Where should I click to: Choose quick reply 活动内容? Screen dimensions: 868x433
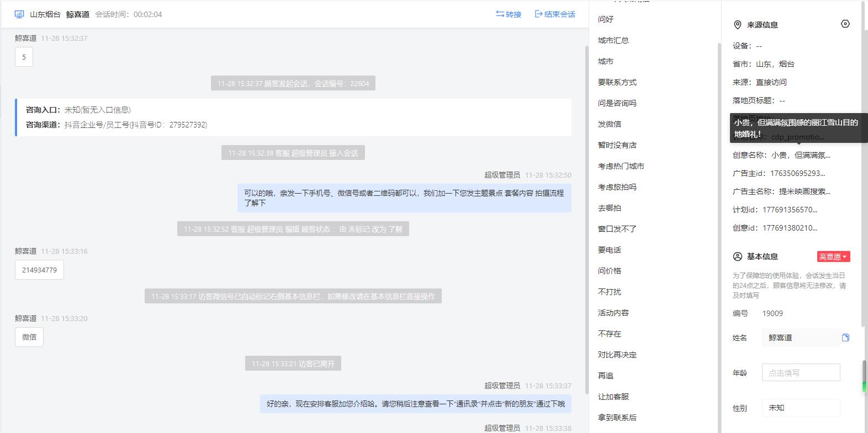pos(613,313)
